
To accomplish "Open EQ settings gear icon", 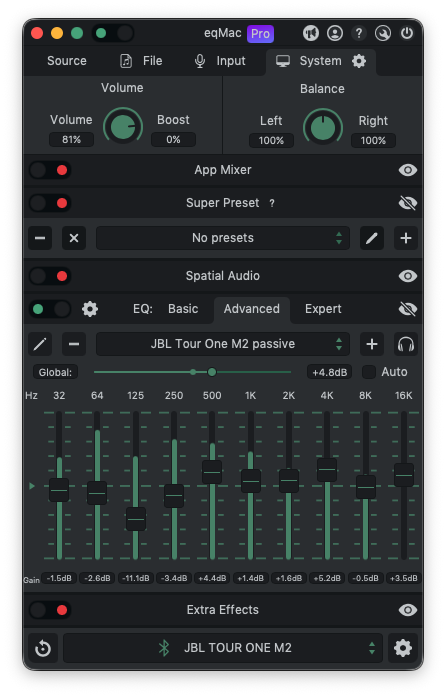I will coord(90,309).
